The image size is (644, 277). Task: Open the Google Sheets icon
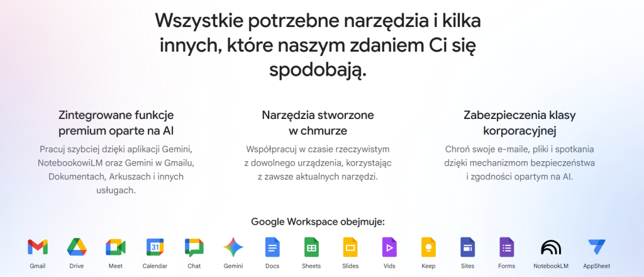[x=311, y=247]
